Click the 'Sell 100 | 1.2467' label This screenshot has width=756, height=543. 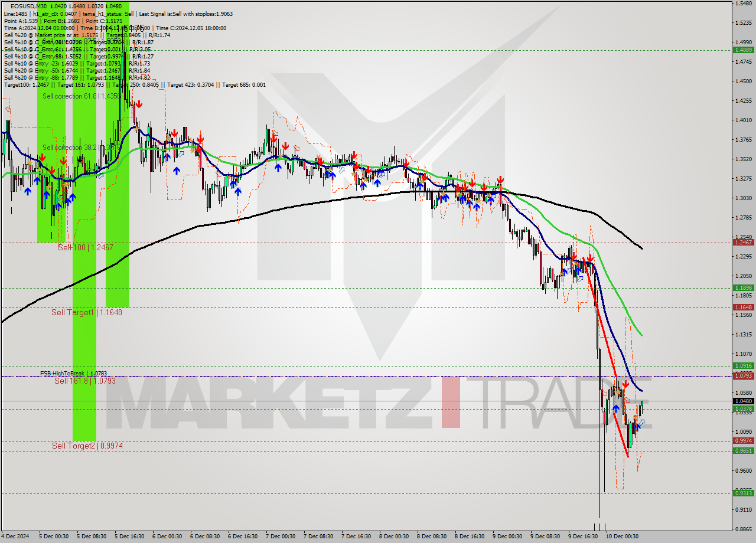click(85, 247)
